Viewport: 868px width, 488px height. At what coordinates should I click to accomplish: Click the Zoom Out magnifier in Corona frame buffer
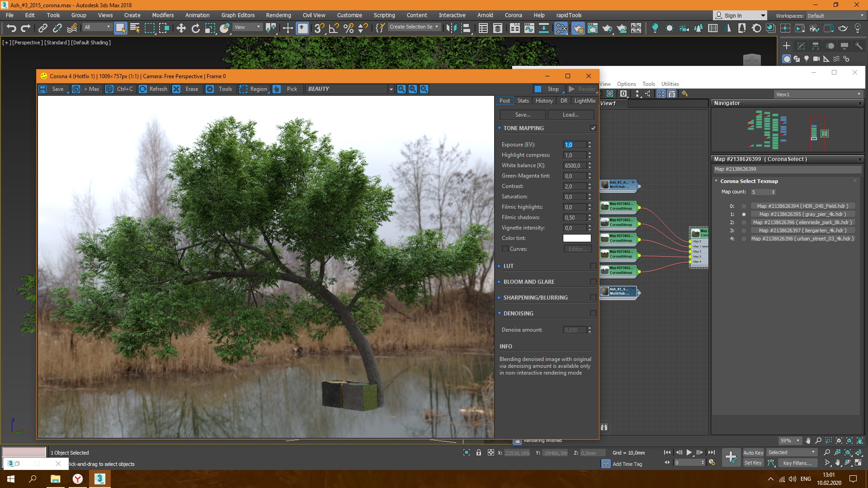(x=412, y=89)
